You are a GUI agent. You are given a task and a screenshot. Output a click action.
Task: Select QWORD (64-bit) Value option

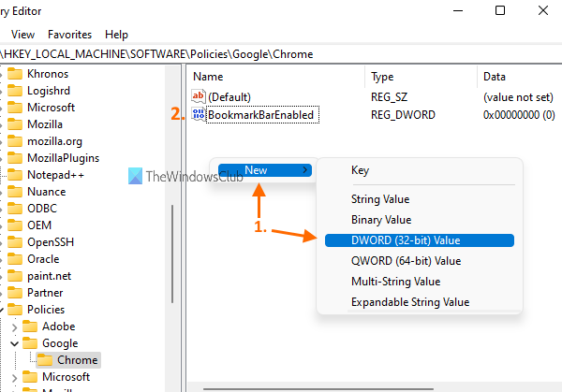point(406,261)
